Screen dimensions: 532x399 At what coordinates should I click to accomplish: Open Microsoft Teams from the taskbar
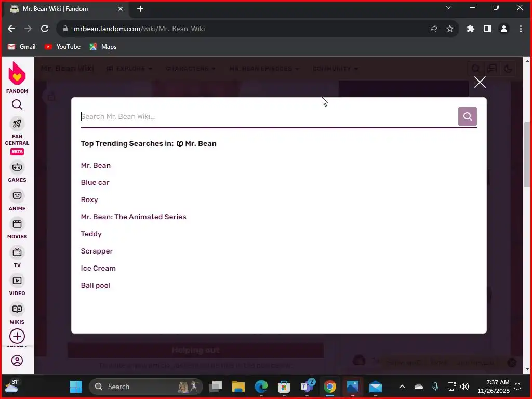coord(307,387)
